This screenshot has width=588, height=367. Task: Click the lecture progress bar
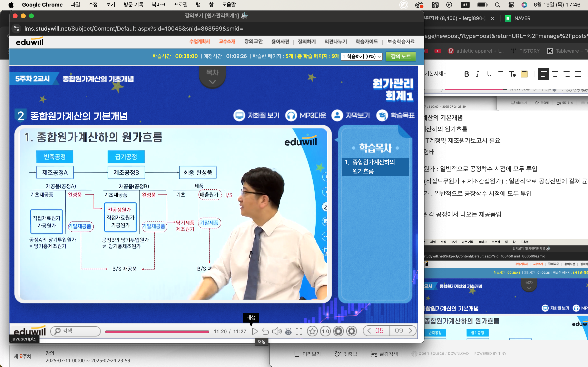point(157,331)
